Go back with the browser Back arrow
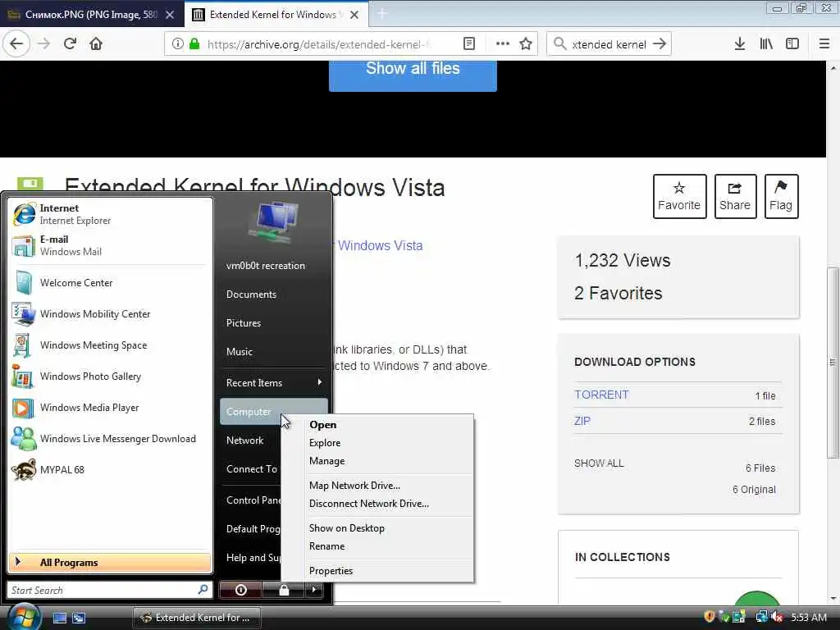 pos(16,44)
